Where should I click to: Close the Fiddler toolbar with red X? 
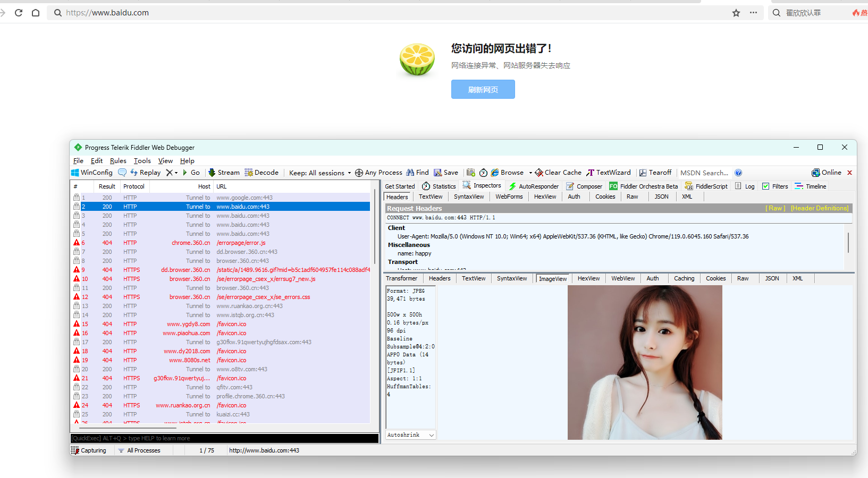coord(849,173)
